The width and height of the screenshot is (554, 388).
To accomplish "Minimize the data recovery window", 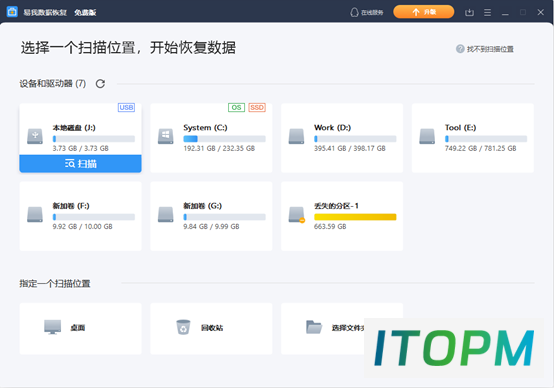I will [x=505, y=13].
